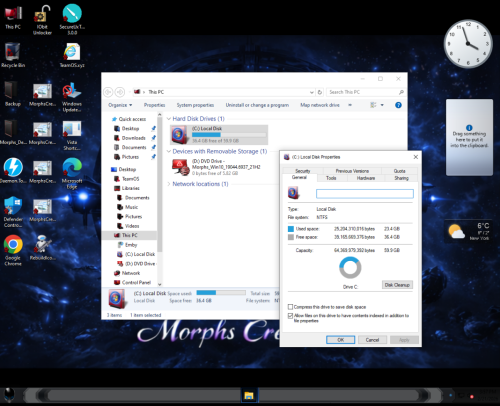500x406 pixels.
Task: Switch to the Security tab
Action: pos(303,171)
